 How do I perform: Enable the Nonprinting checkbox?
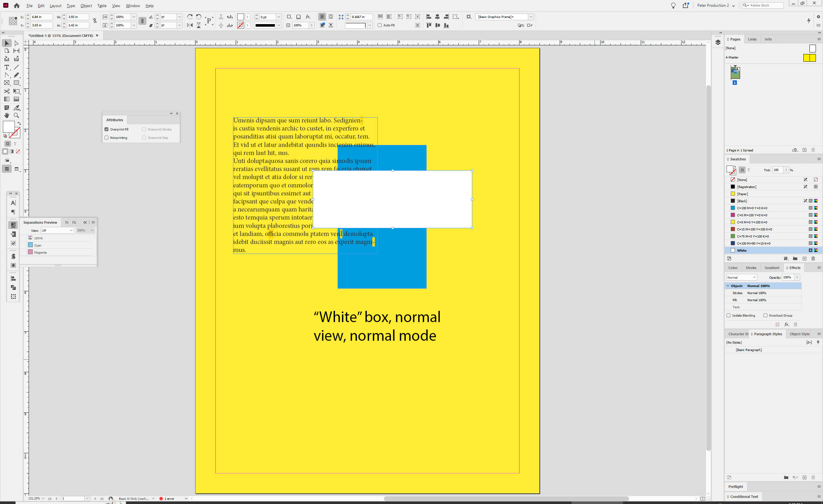coord(106,138)
